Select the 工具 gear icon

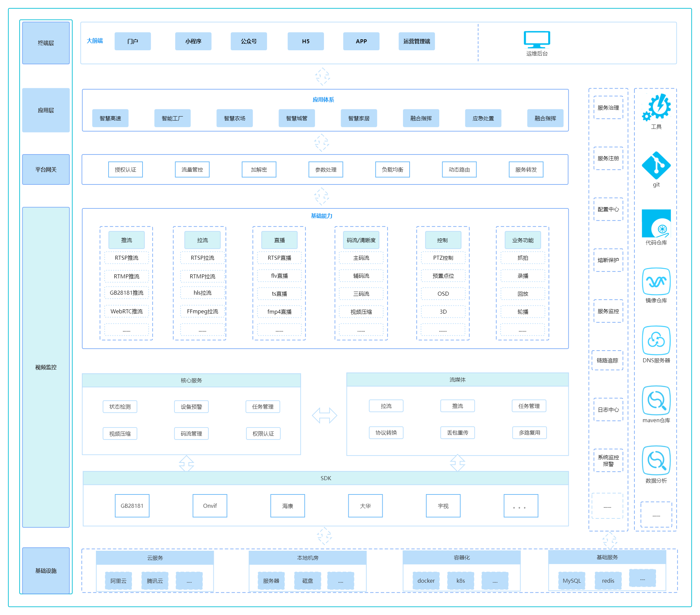(656, 107)
